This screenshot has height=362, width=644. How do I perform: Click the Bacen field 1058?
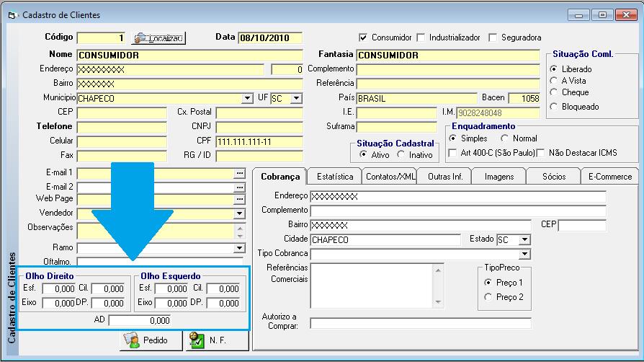coord(524,98)
